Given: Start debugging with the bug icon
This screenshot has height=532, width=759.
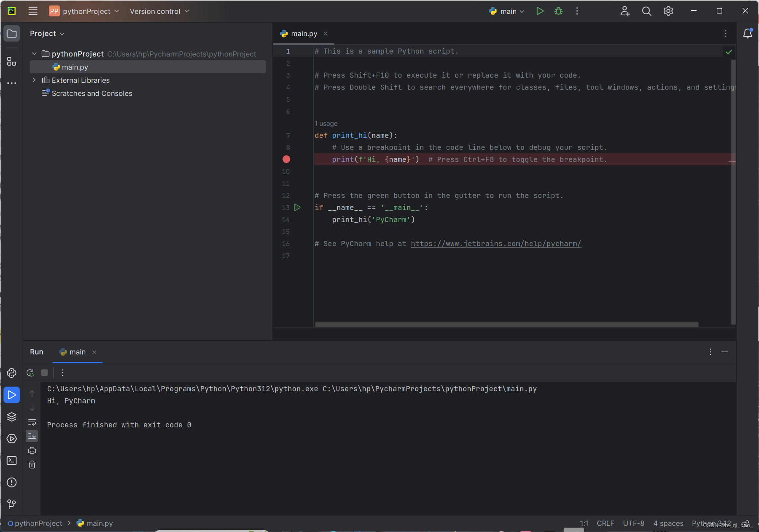Looking at the screenshot, I should pos(558,11).
